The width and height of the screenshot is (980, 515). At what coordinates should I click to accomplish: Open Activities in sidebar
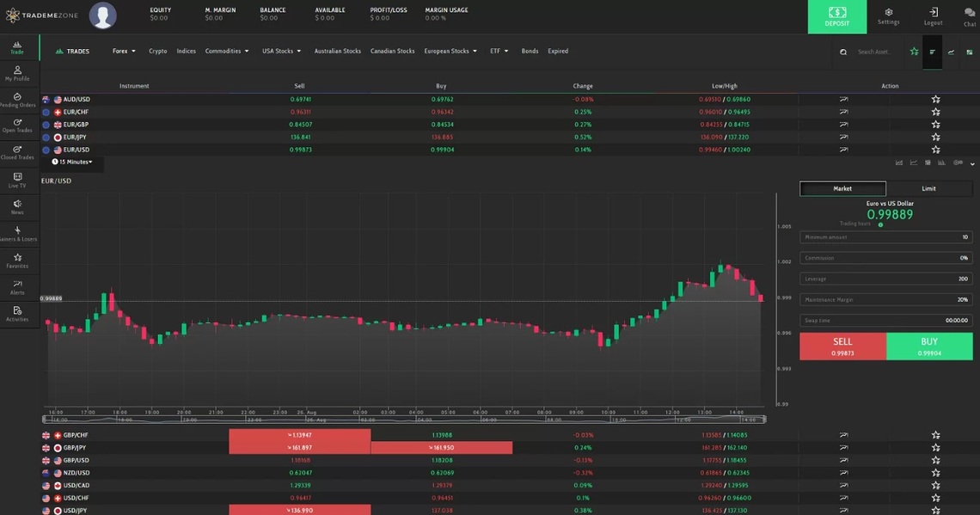[x=17, y=315]
